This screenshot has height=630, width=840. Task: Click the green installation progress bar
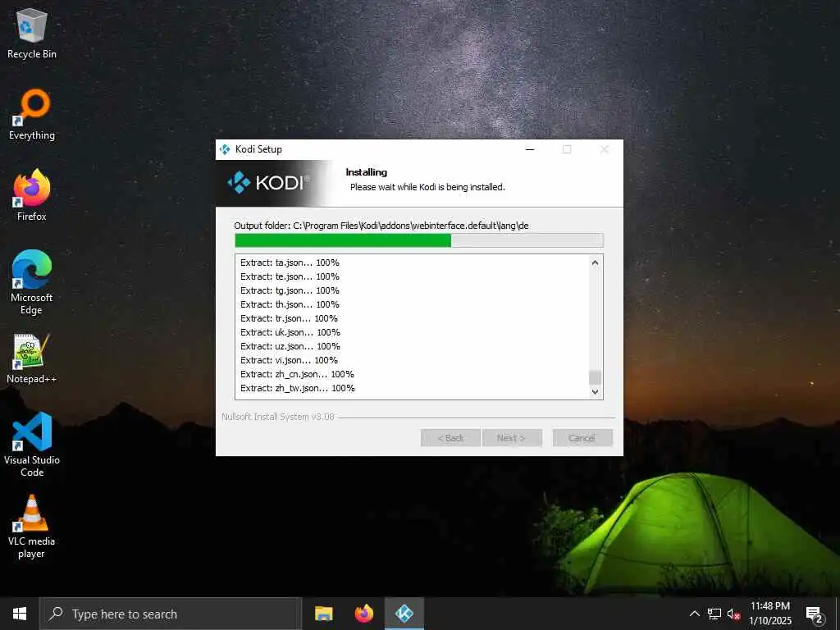coord(419,240)
